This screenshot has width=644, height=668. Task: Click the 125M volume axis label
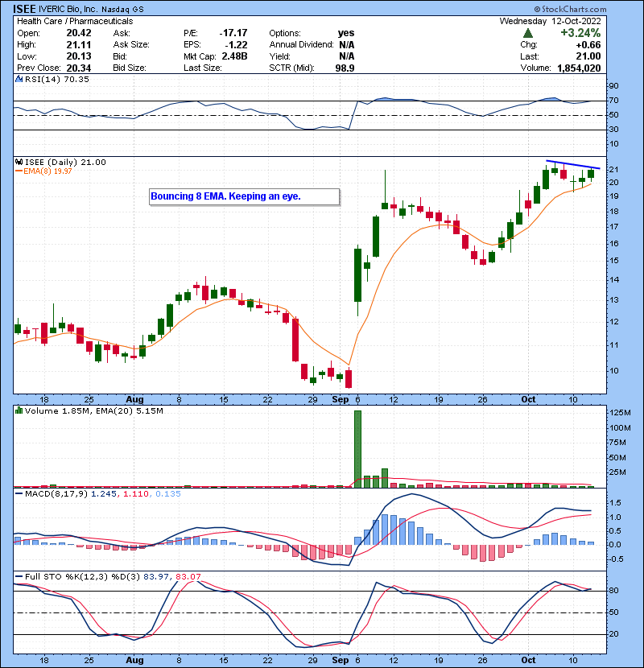(620, 412)
